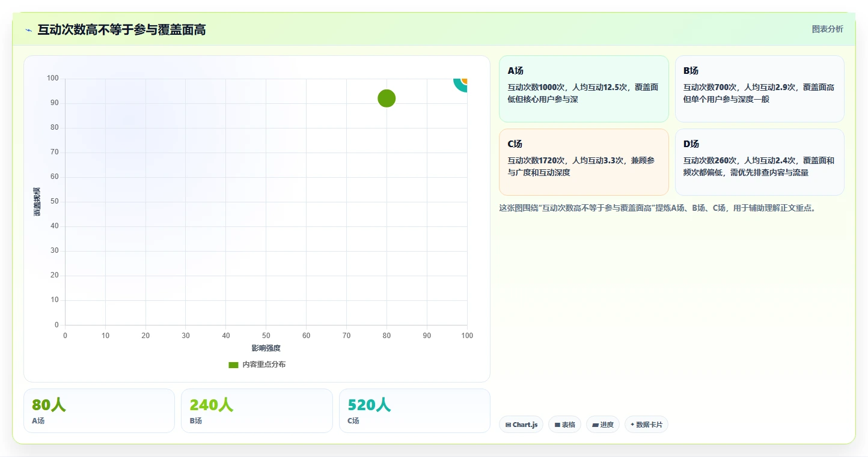Click the 数据卡片 tag
Viewport: 868px width, 457px height.
(x=646, y=425)
